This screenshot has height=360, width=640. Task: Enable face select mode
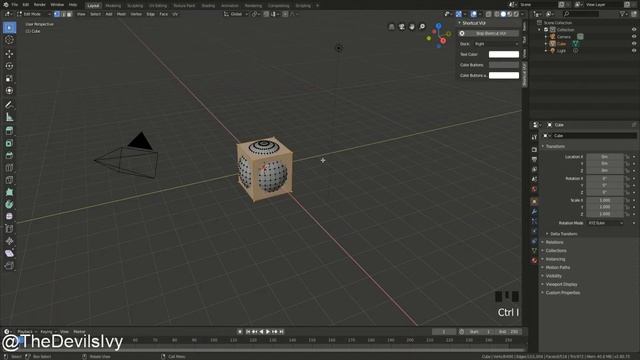point(69,14)
